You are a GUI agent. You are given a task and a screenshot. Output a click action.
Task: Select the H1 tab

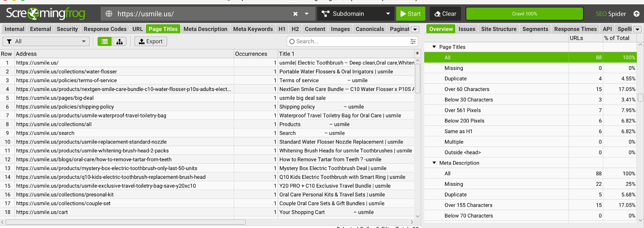click(282, 29)
